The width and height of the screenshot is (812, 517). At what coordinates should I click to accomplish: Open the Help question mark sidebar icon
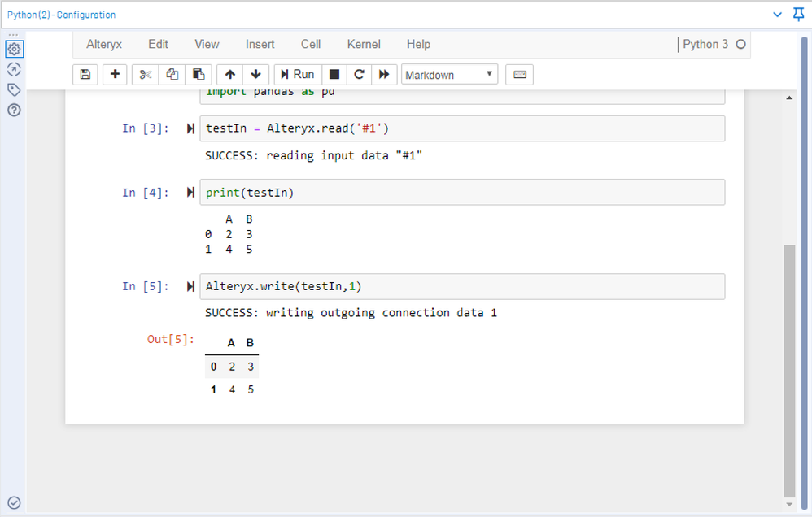click(14, 110)
